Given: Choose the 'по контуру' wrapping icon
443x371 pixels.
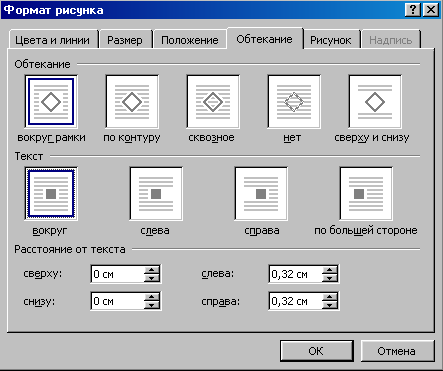Looking at the screenshot, I should (x=132, y=102).
